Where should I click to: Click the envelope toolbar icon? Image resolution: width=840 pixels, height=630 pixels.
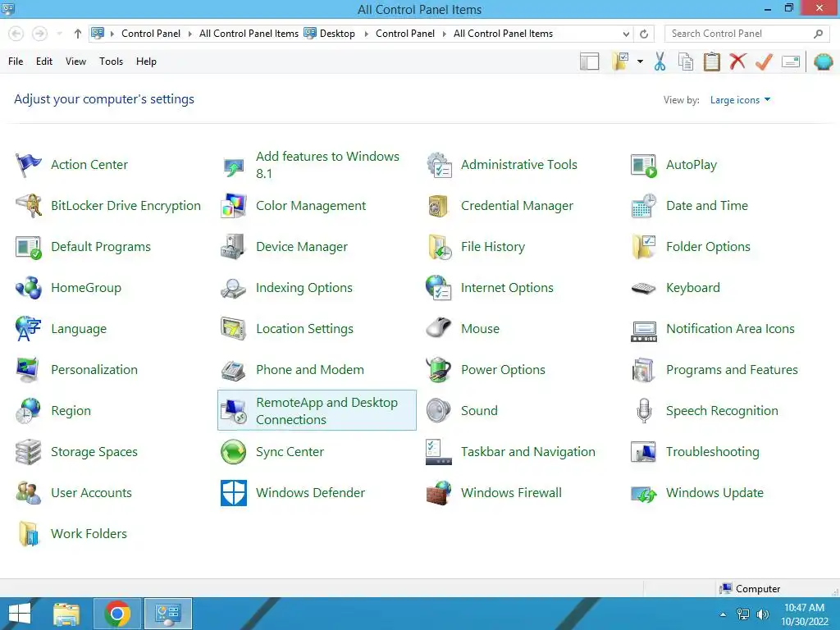point(791,62)
